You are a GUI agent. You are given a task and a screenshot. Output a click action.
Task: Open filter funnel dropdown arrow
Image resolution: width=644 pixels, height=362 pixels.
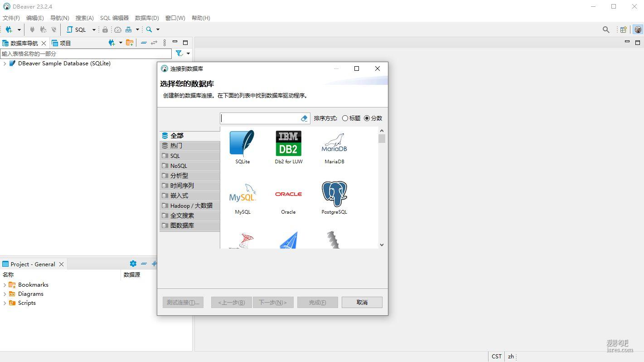(188, 54)
